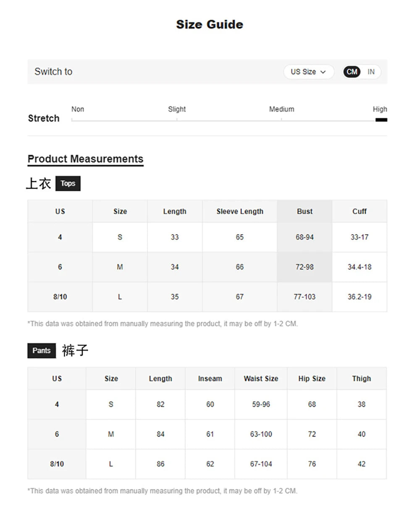Select the 67-104 waist size cell
420x510 pixels.
tap(261, 464)
